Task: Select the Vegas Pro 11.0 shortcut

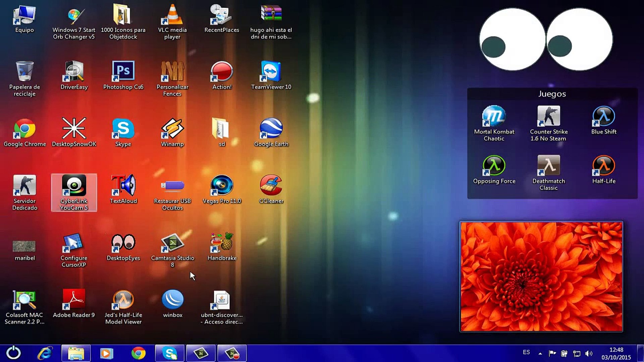Action: coord(222,185)
